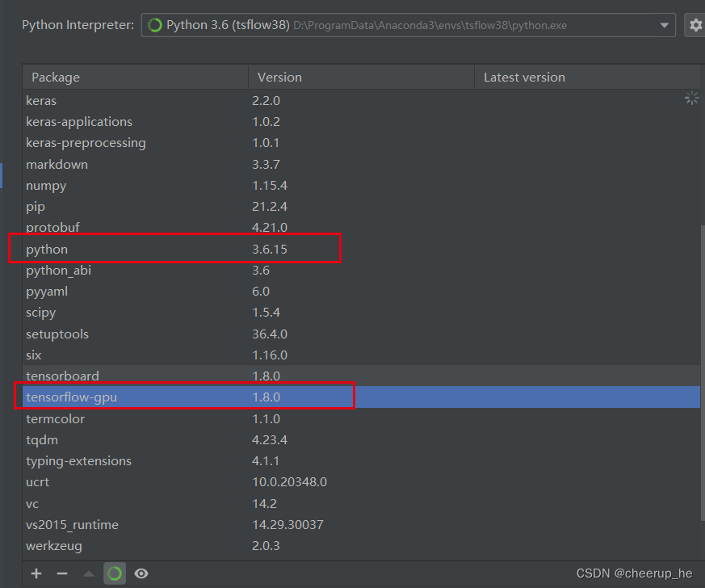Select the keras-preprocessing package row
Image resolution: width=705 pixels, height=588 pixels.
tap(361, 143)
